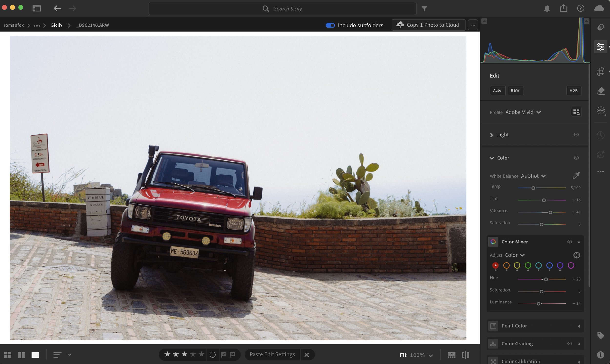Toggle Include subfolders switch
Viewport: 610px width, 364px height.
pos(330,25)
